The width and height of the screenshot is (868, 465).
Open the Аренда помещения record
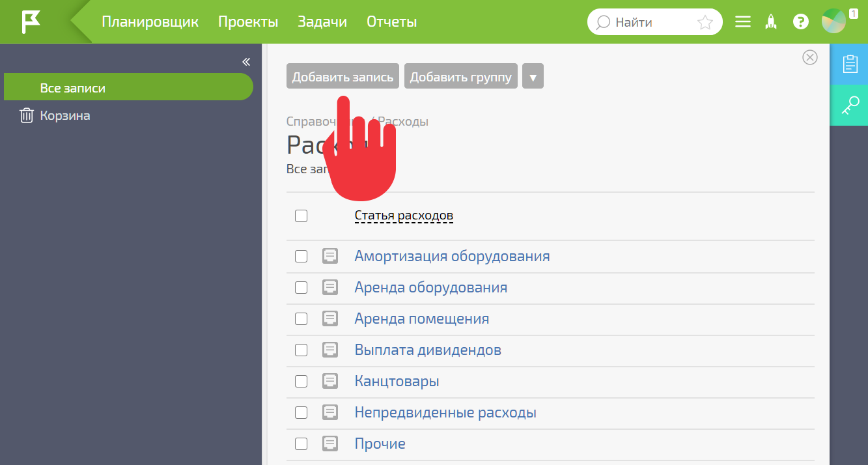422,318
